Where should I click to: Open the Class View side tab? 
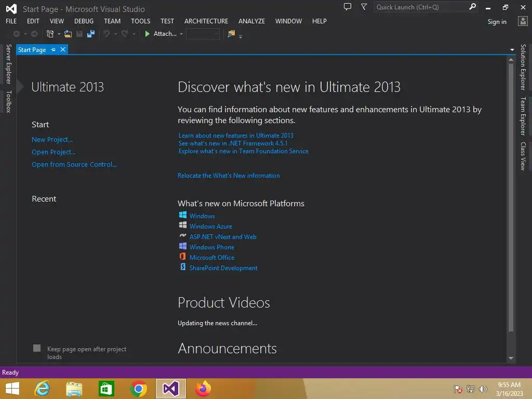click(x=523, y=156)
